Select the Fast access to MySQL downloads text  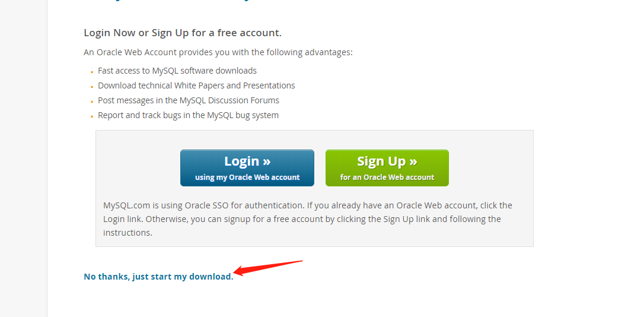(177, 71)
